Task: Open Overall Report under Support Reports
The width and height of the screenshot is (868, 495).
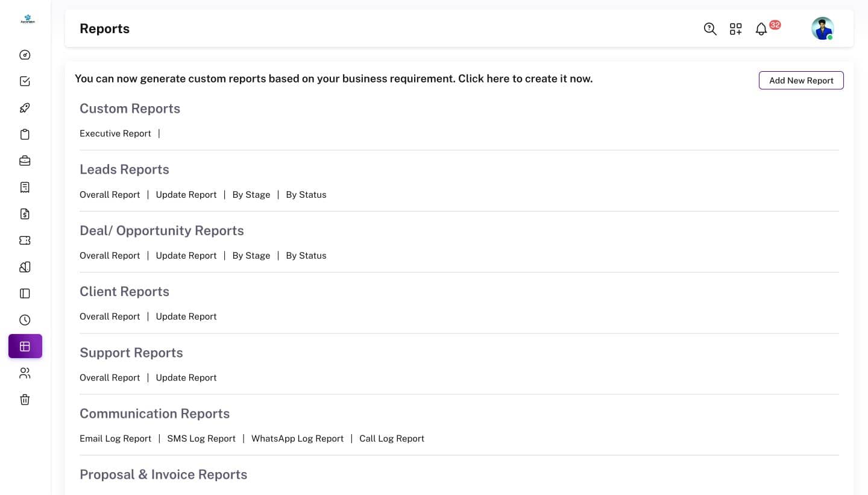Action: click(110, 377)
